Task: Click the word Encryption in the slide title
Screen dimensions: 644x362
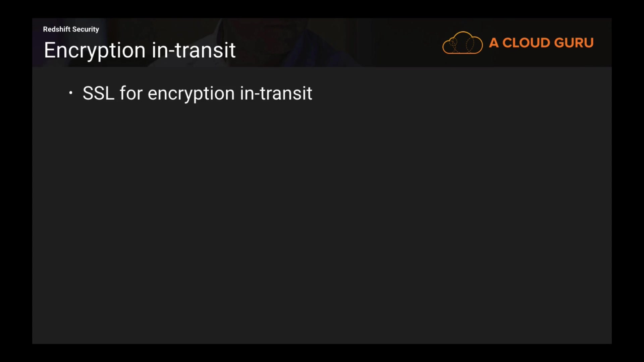Action: click(95, 50)
